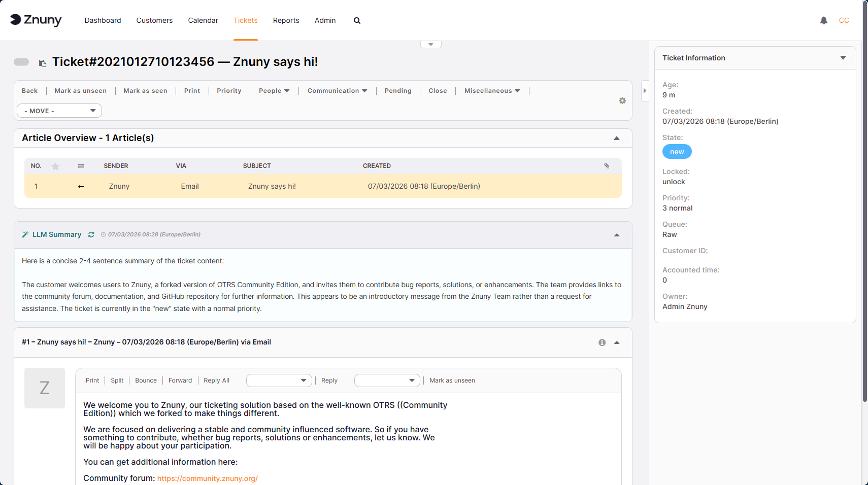Open the Reply template dropdown
Viewport: 868px width, 485px height.
coord(387,380)
